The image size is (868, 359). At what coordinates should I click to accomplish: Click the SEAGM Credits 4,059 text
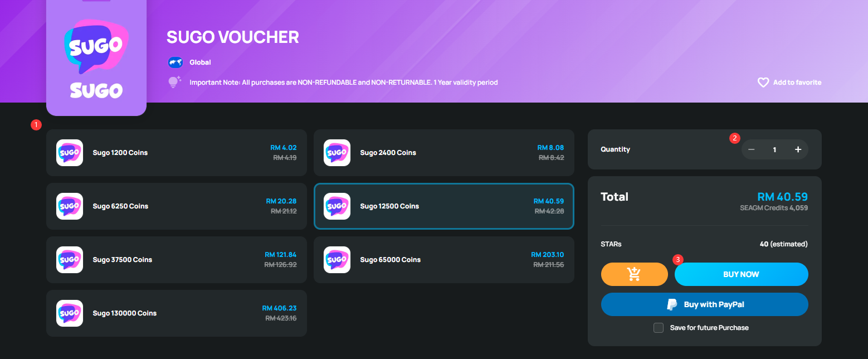774,208
